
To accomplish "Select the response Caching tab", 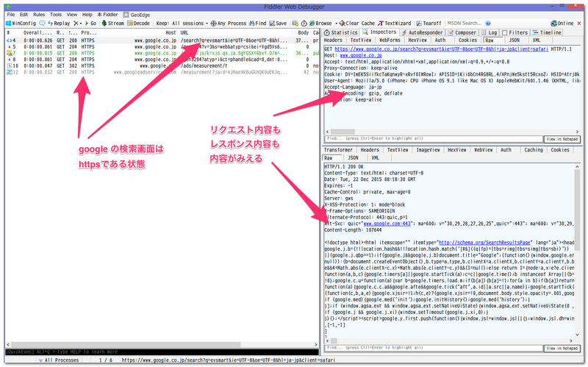I will click(534, 150).
